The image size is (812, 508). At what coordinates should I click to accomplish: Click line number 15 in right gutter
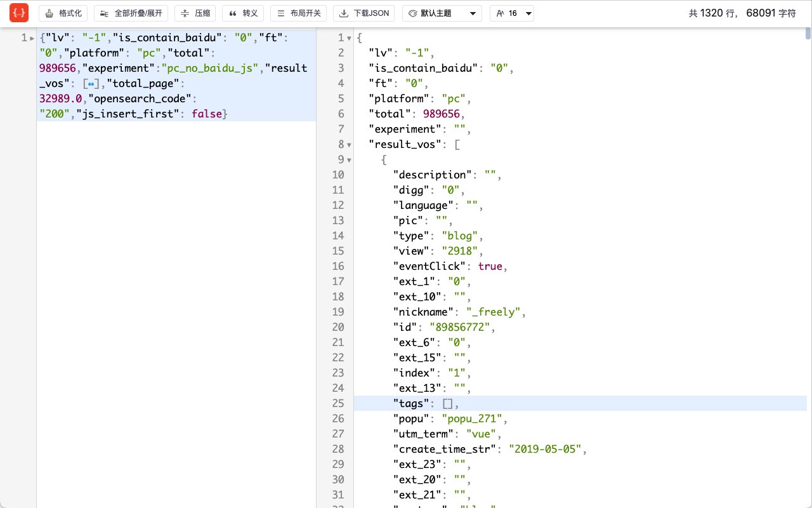click(x=338, y=251)
